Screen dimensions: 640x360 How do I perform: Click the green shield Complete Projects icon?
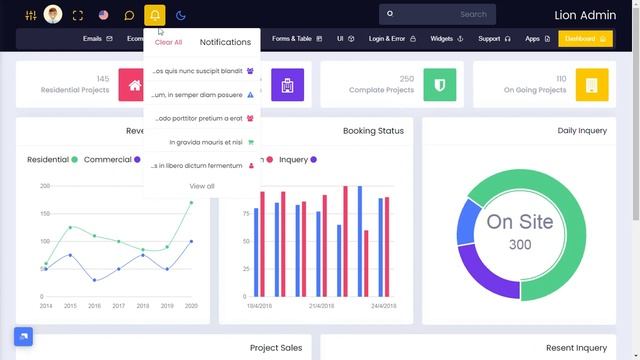click(440, 85)
